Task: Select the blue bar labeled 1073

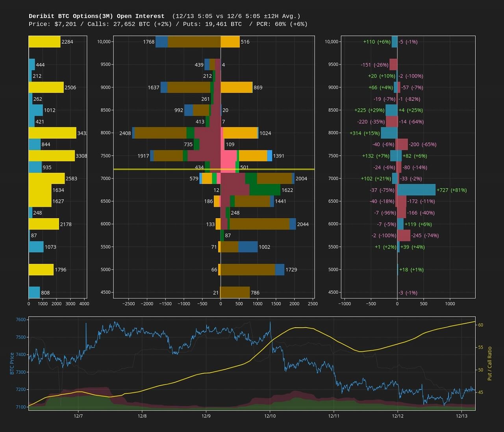Action: tap(36, 247)
